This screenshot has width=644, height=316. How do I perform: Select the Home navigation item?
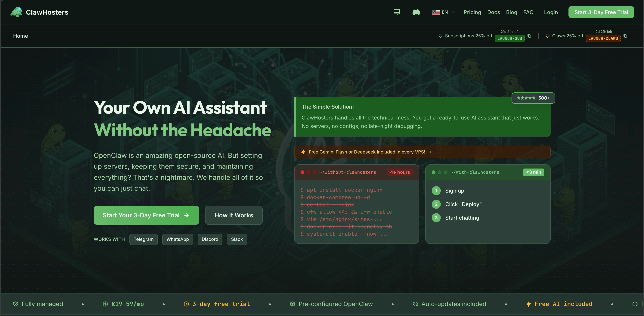(x=20, y=36)
